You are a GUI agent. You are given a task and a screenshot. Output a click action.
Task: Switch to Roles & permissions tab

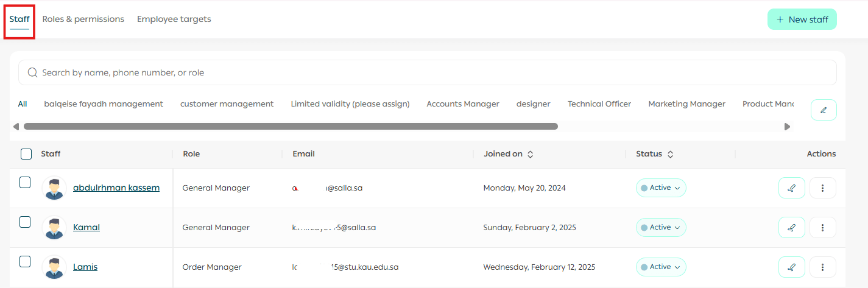(83, 19)
